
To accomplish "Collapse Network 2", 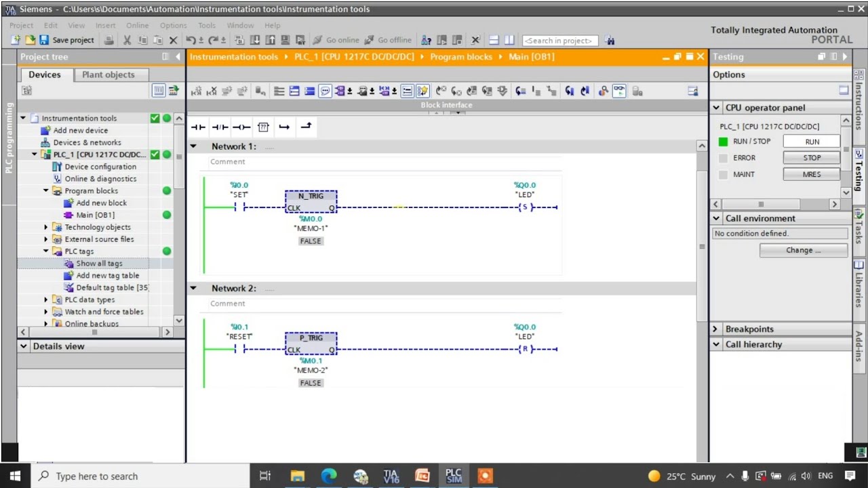I will [x=193, y=288].
